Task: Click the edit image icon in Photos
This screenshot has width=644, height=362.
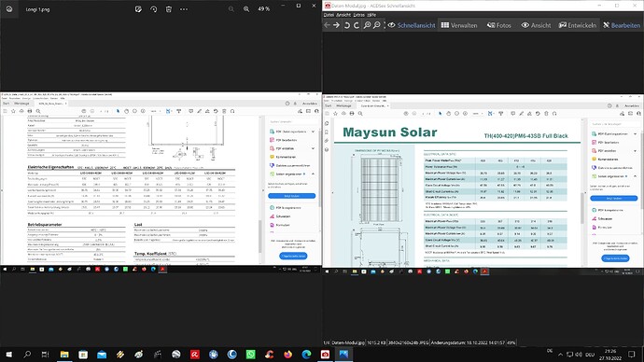Action: click(x=138, y=9)
